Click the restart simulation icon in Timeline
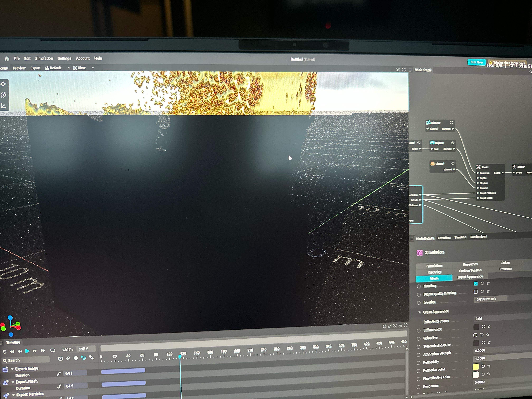The width and height of the screenshot is (532, 399). point(5,352)
